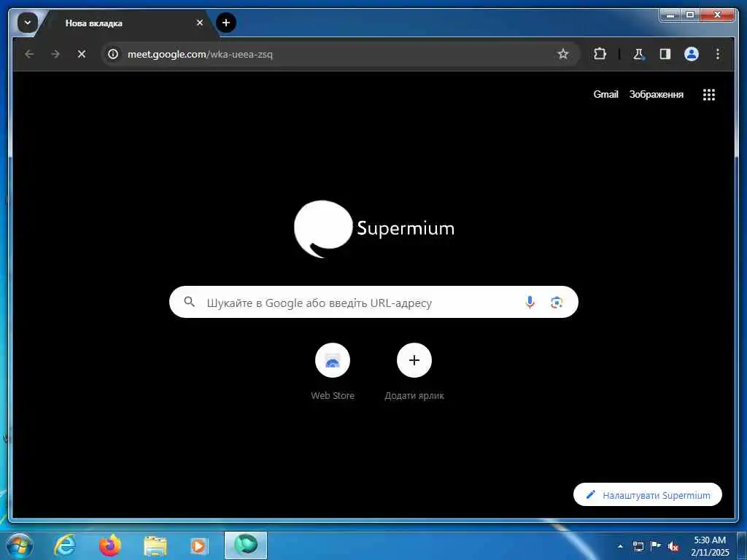747x560 pixels.
Task: Add a shortcut with Додати ярлик
Action: (414, 371)
